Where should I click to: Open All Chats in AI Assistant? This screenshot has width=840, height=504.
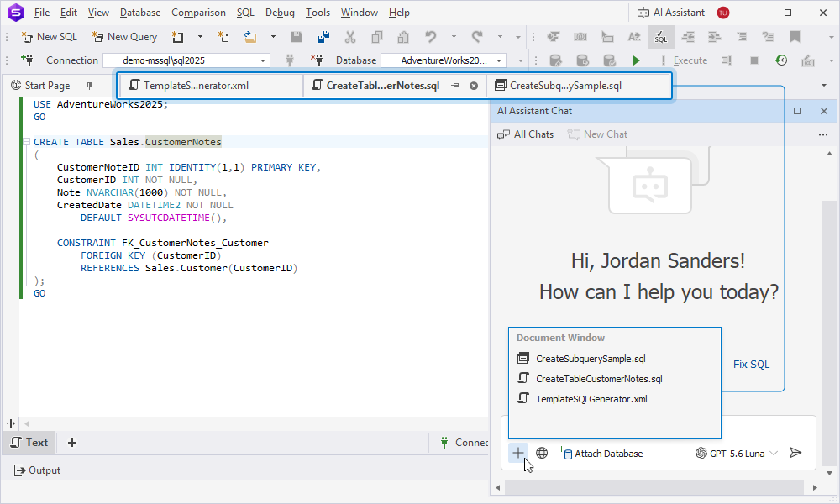[526, 134]
